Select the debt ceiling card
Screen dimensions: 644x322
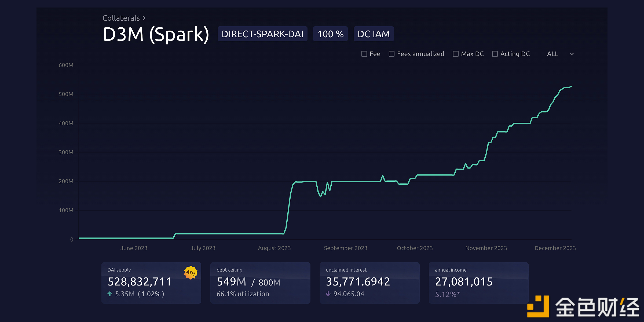click(x=260, y=283)
